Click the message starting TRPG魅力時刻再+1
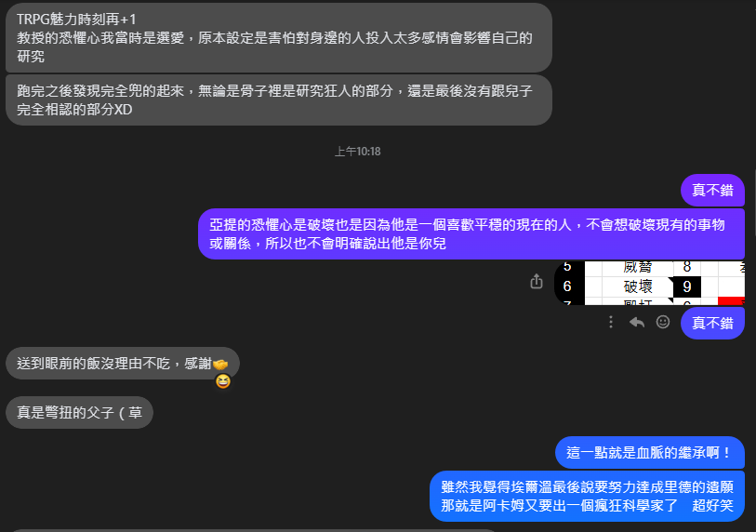 pyautogui.click(x=279, y=37)
